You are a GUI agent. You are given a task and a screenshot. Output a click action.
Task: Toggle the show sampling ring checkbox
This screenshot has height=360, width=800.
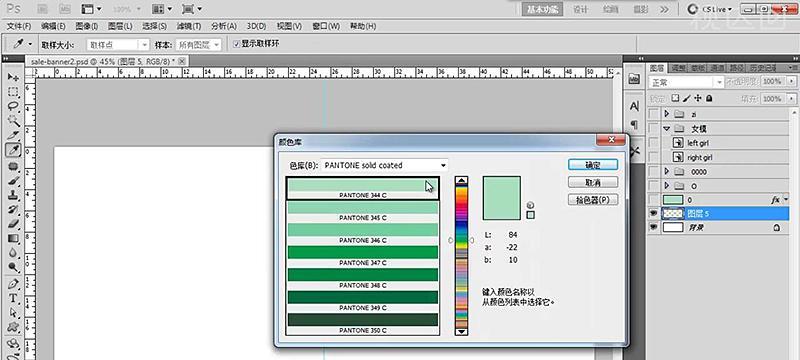coord(236,44)
